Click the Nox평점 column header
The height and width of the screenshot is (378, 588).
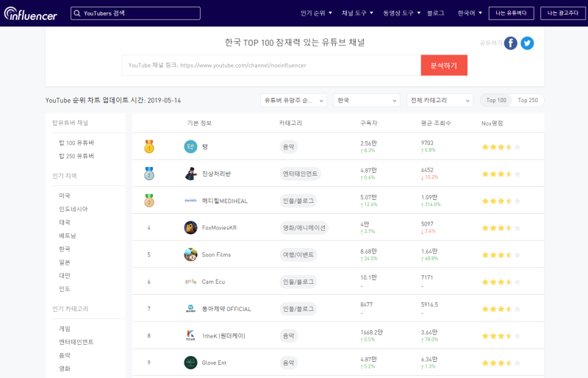click(492, 123)
